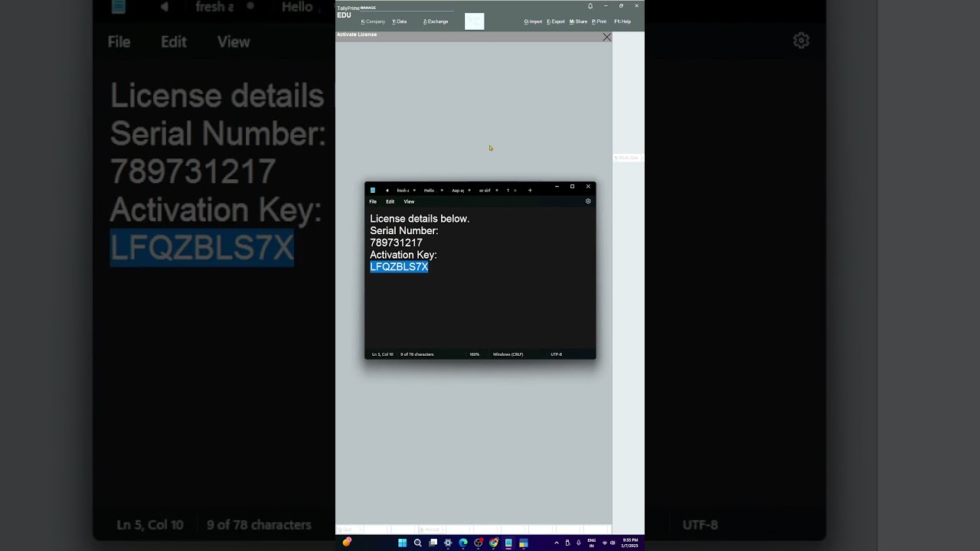Open TallyPrime notifications bell
980x551 pixels.
click(590, 6)
